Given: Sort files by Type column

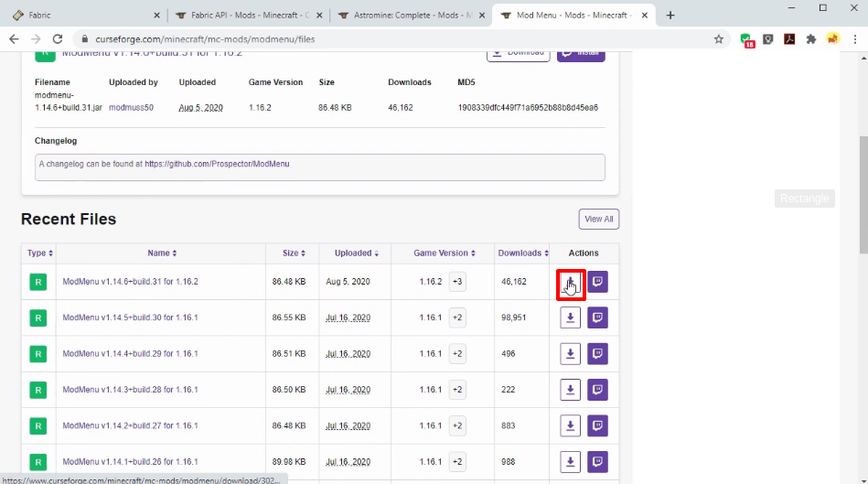Looking at the screenshot, I should click(40, 253).
